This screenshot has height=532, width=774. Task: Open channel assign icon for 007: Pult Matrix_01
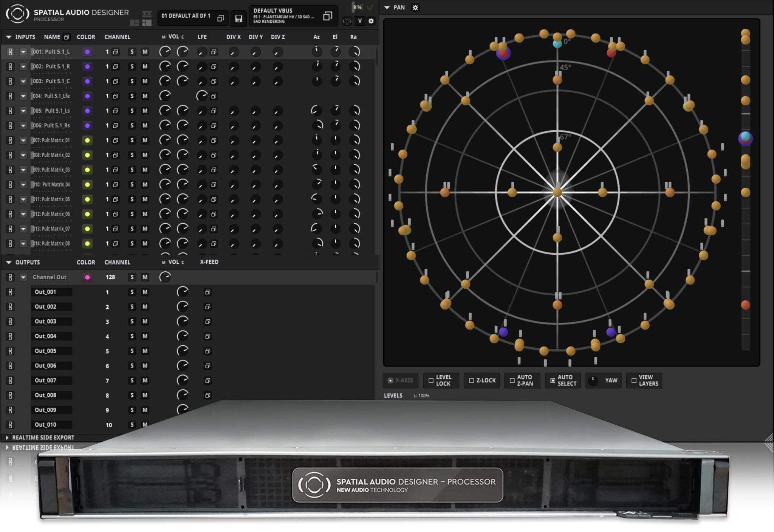116,140
